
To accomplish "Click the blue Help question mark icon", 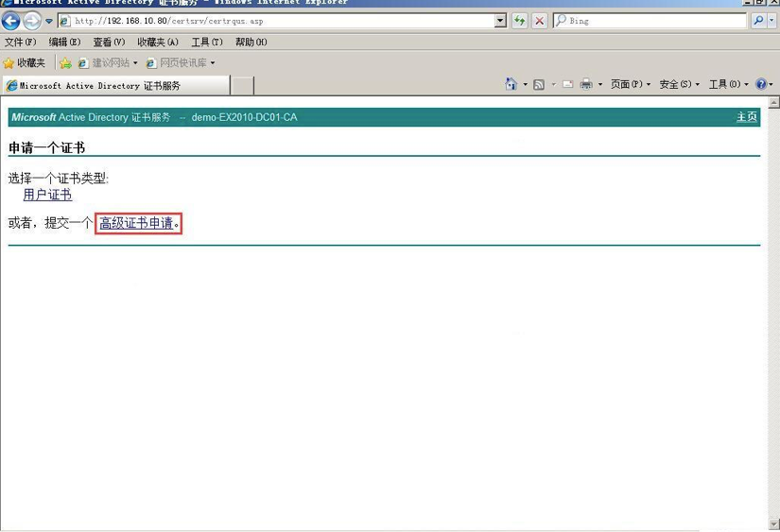I will click(x=761, y=84).
